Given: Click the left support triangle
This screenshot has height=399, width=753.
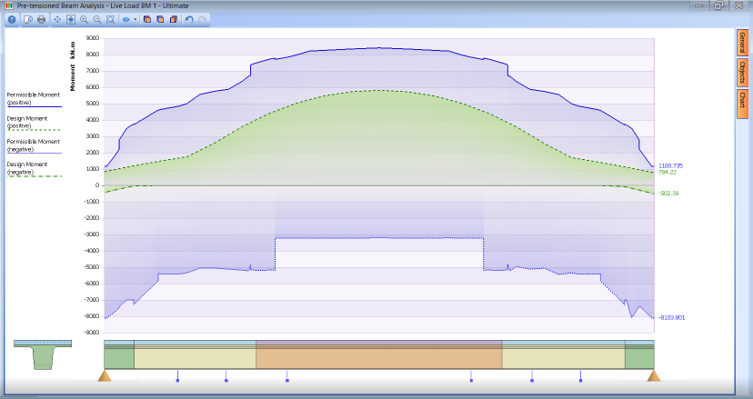Looking at the screenshot, I should [105, 375].
